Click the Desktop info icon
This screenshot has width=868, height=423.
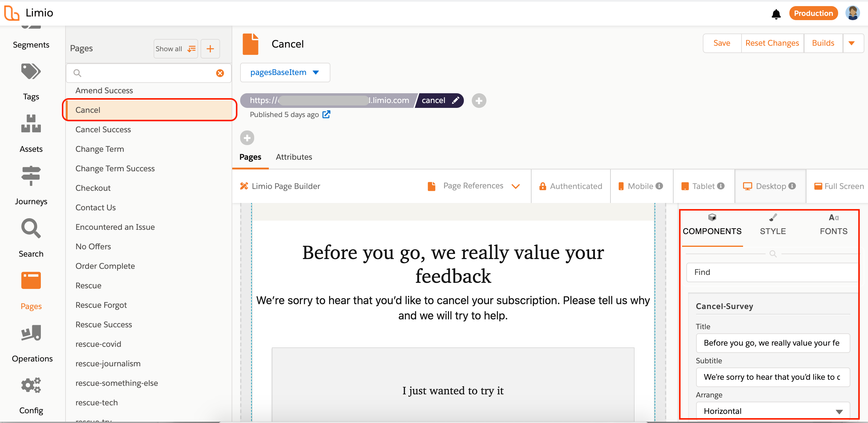coord(792,186)
